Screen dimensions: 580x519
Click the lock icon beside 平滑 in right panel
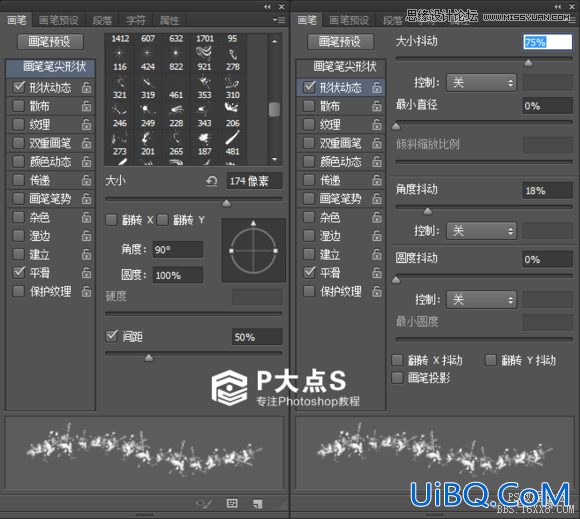pyautogui.click(x=377, y=273)
